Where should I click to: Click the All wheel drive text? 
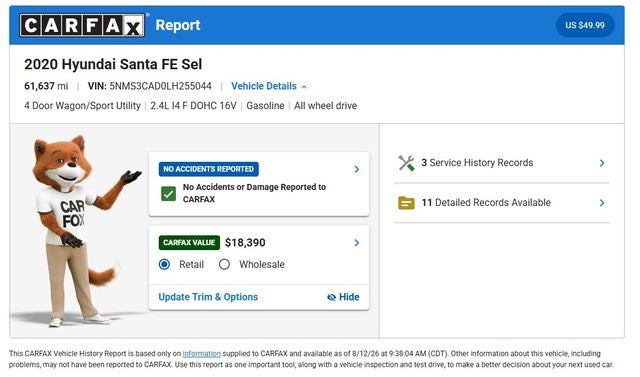click(325, 106)
